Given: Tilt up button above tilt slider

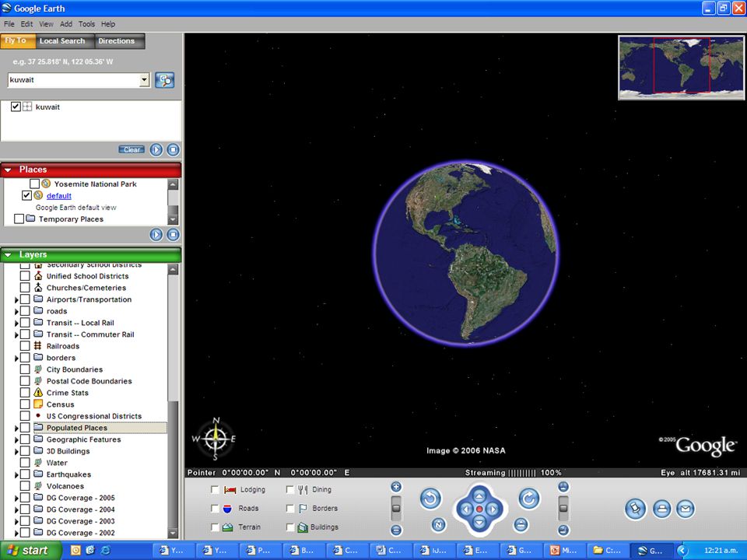Looking at the screenshot, I should [563, 487].
